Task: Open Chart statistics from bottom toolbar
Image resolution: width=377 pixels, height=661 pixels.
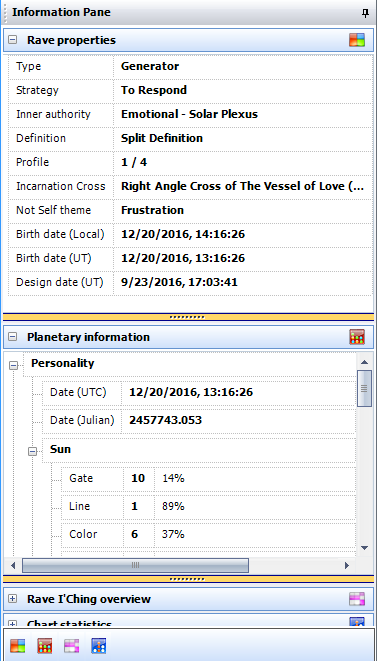Action: [x=99, y=646]
